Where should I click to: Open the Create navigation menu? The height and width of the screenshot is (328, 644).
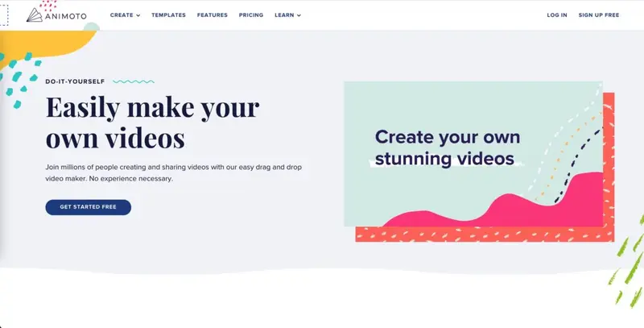point(122,15)
